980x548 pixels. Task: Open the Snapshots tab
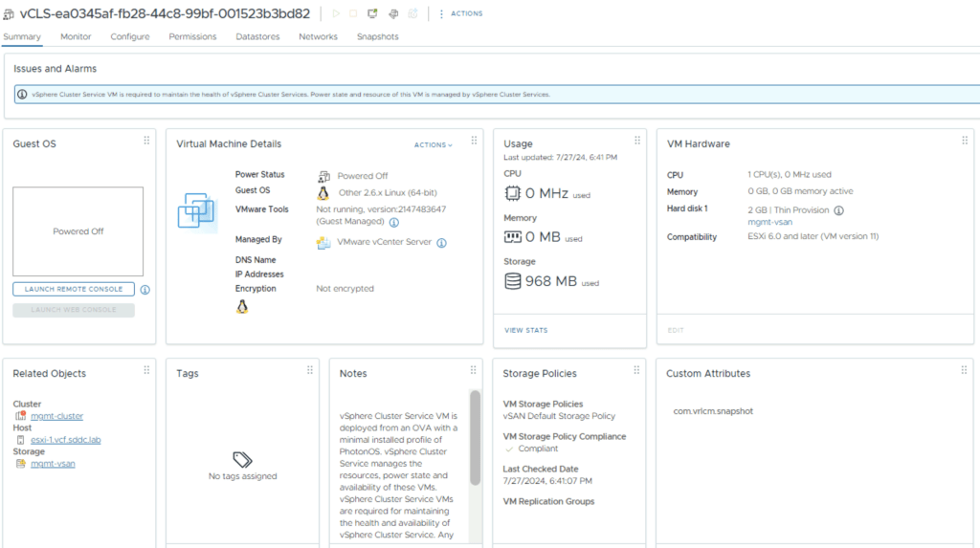click(x=377, y=36)
